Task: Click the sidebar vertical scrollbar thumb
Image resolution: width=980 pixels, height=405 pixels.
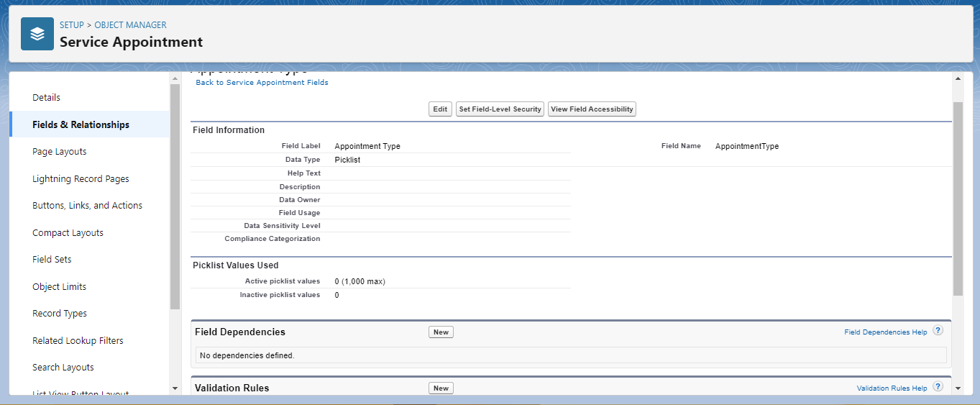Action: [175, 196]
